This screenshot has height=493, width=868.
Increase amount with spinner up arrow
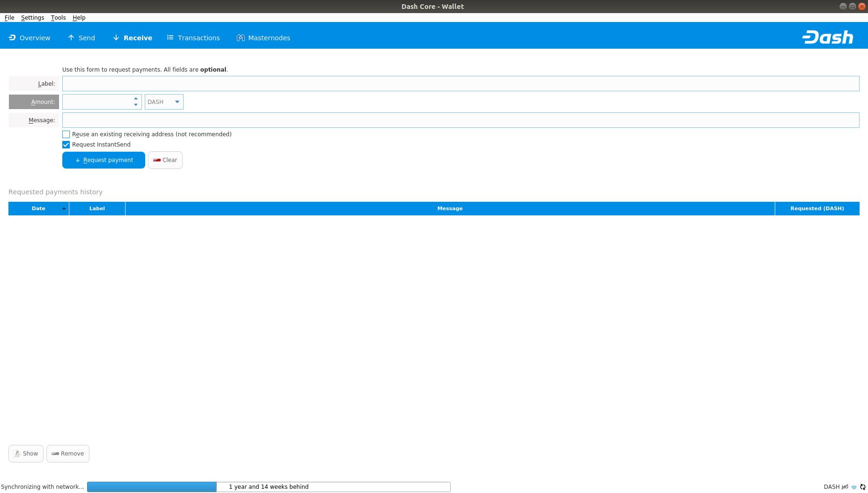coord(136,99)
